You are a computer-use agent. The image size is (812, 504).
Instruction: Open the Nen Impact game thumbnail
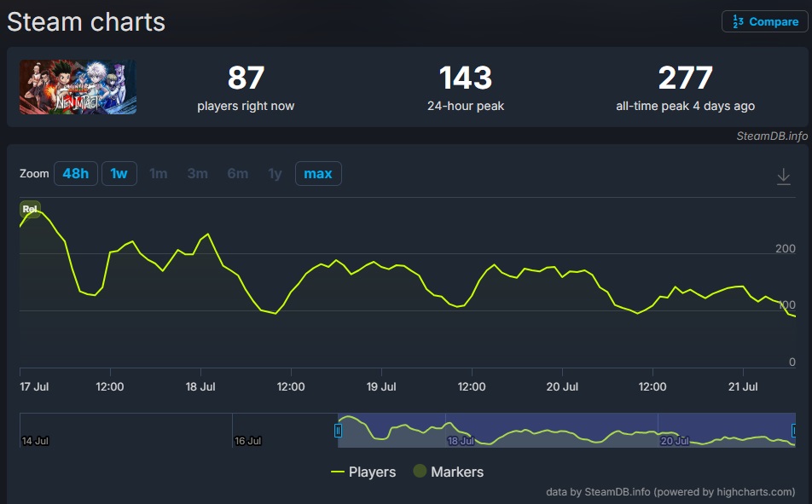tap(78, 87)
